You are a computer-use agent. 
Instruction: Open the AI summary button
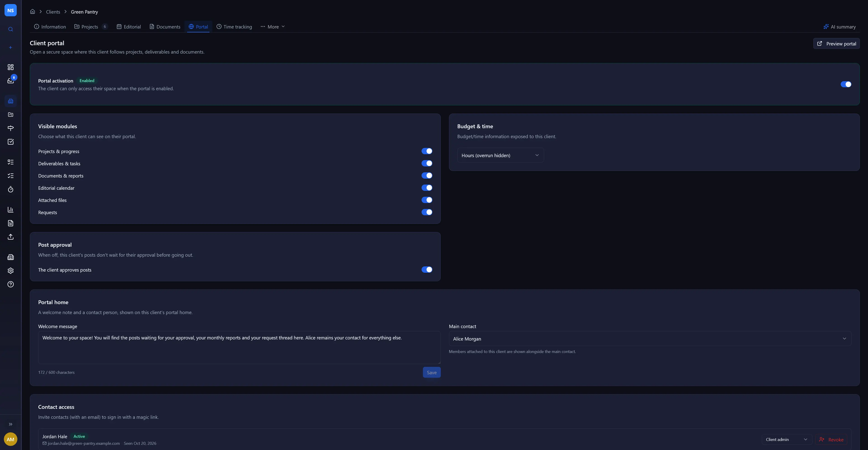point(839,27)
